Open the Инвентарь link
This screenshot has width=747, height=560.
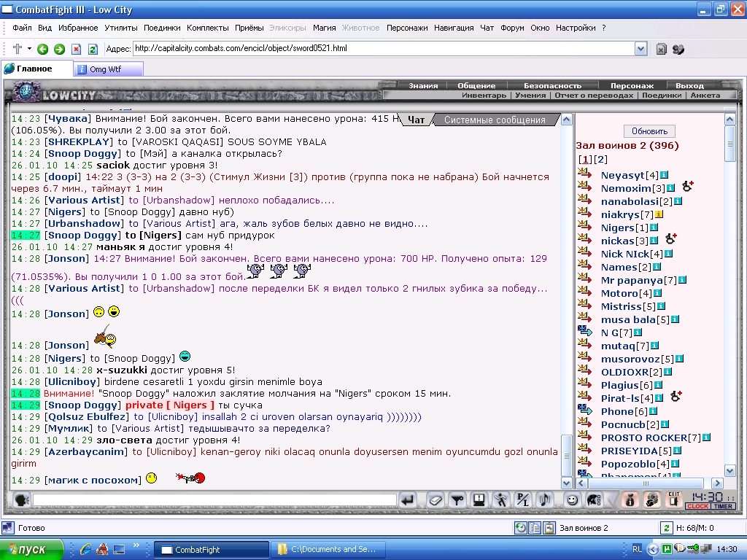pyautogui.click(x=484, y=96)
